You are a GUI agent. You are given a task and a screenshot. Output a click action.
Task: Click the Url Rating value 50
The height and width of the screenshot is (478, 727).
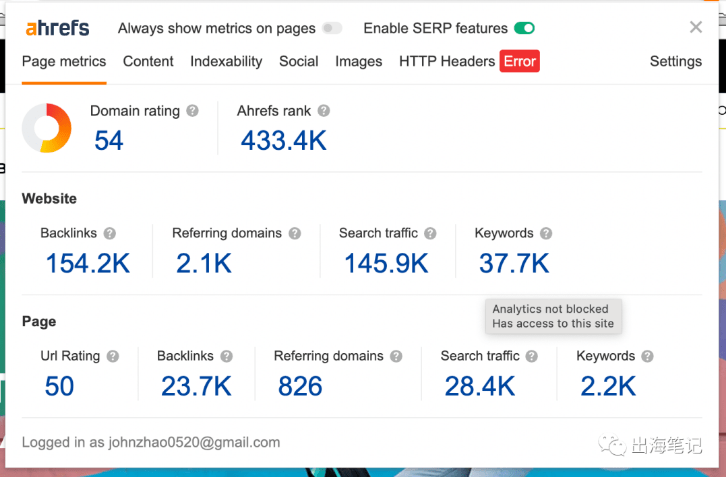(x=59, y=386)
